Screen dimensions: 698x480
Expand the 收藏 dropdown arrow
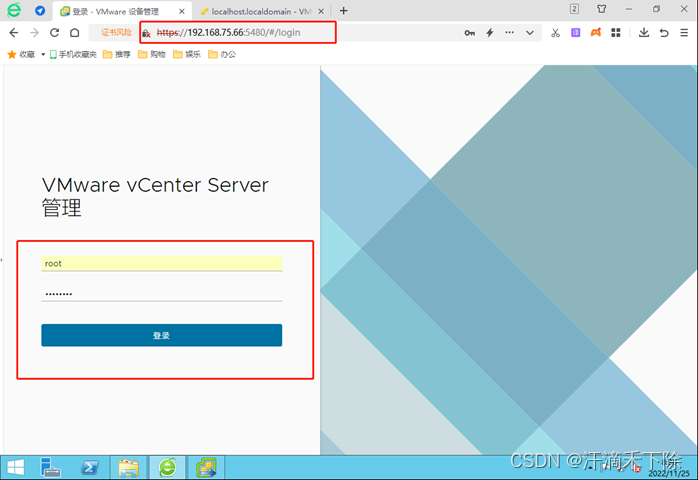tap(43, 54)
